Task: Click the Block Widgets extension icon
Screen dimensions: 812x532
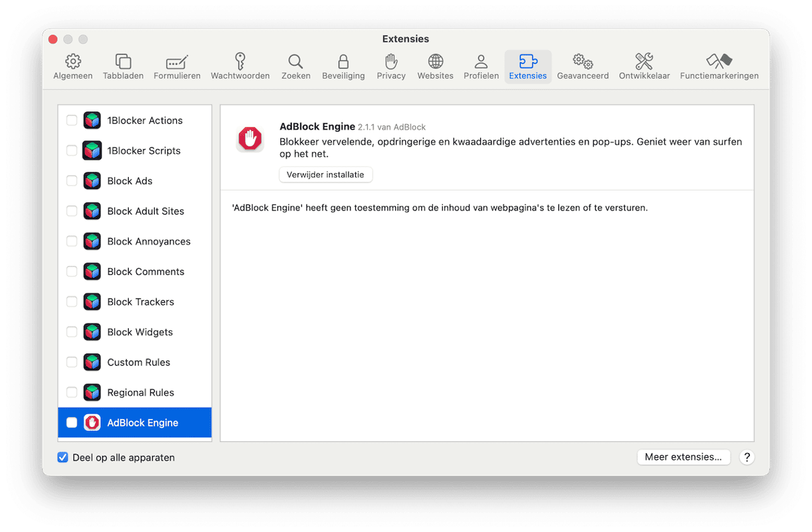Action: coord(92,332)
